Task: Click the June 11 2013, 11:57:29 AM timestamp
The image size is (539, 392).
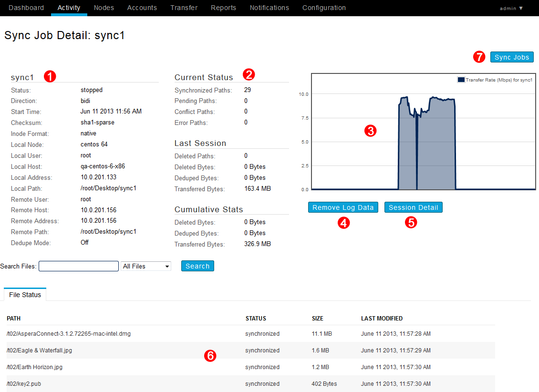Action: point(395,351)
